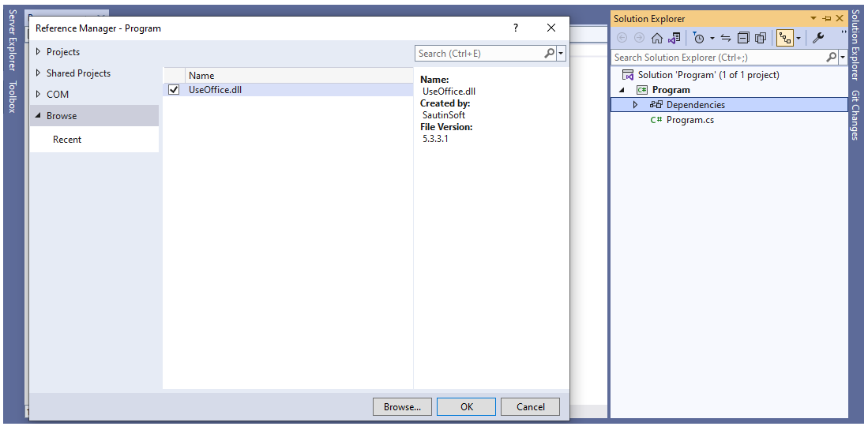Expand the COM category in Reference Manager
868x430 pixels.
[x=38, y=95]
